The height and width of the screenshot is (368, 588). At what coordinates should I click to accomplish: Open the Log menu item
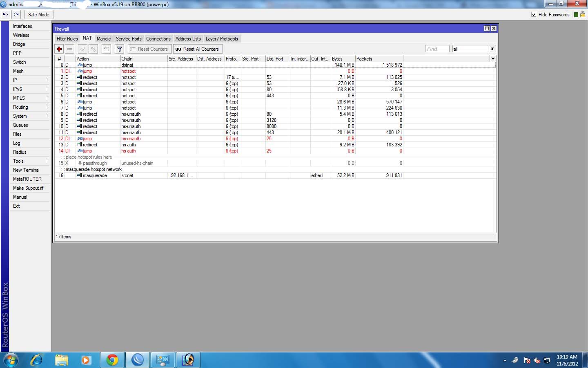[x=30, y=143]
